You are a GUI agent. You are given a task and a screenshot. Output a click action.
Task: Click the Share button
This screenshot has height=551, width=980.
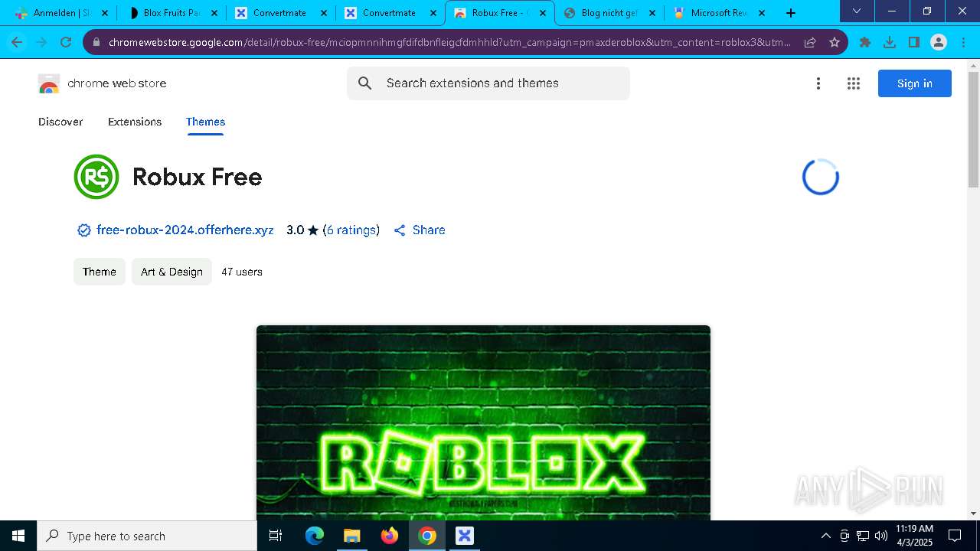tap(420, 230)
